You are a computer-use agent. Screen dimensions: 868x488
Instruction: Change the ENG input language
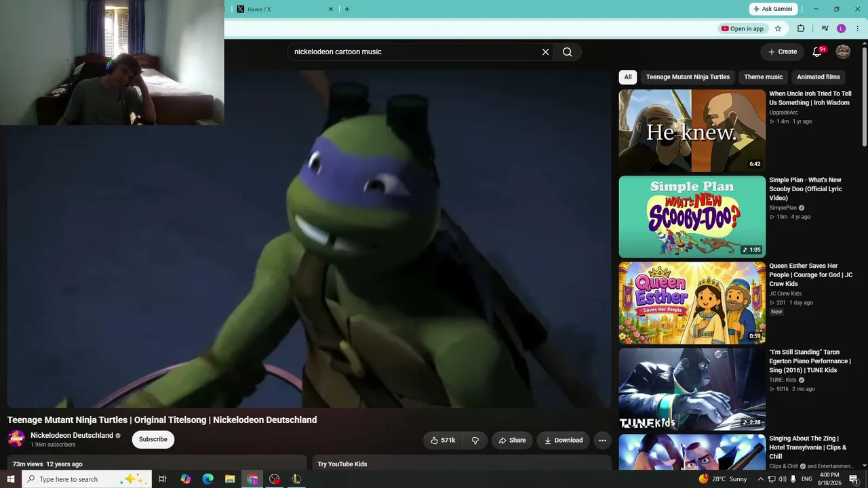pos(807,479)
